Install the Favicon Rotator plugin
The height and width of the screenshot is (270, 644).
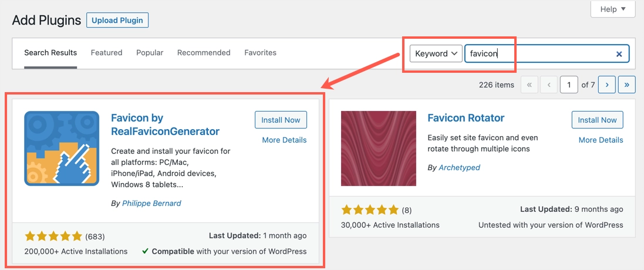(597, 120)
